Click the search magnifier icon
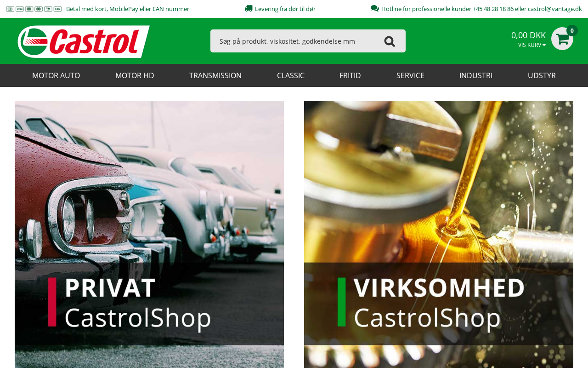588x368 pixels. tap(390, 41)
